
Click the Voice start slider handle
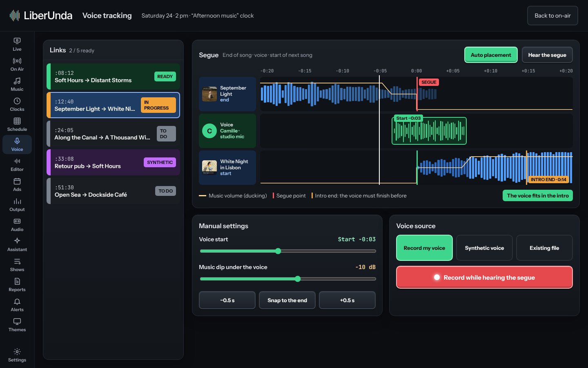(x=278, y=251)
